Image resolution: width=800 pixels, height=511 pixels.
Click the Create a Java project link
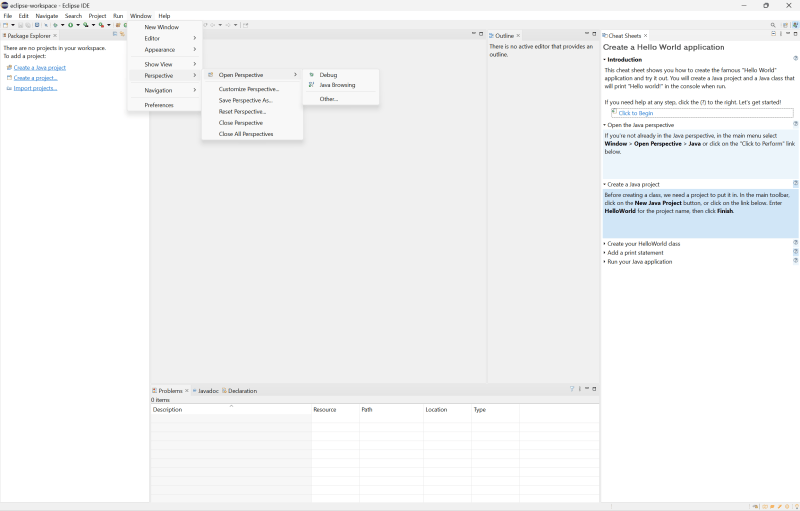pos(40,68)
